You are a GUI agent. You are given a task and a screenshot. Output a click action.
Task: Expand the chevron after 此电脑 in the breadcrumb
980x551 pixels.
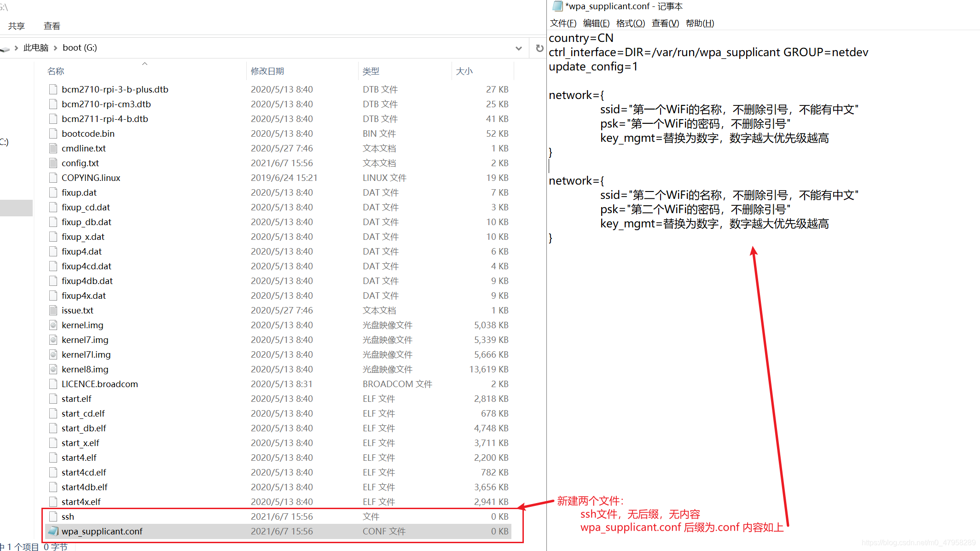(x=56, y=48)
